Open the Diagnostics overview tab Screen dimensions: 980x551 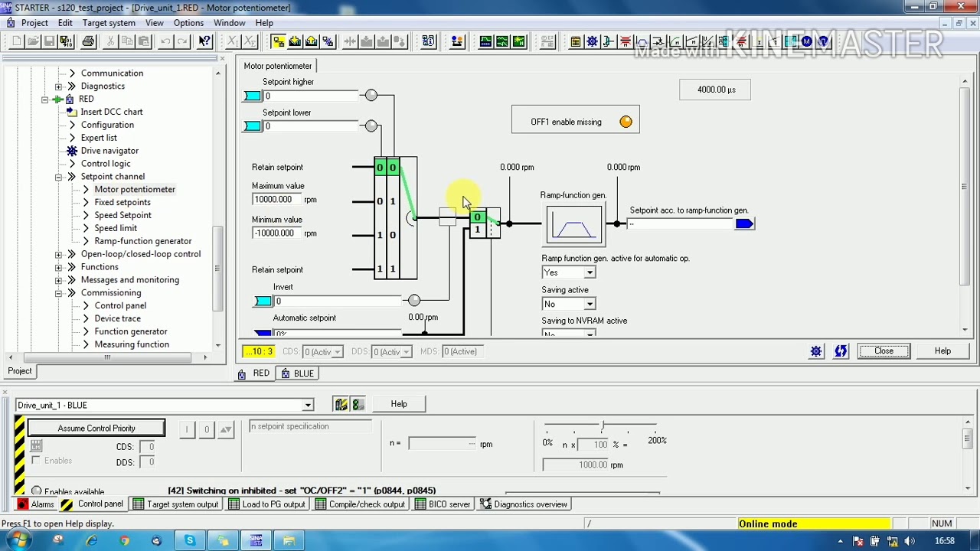coord(524,504)
